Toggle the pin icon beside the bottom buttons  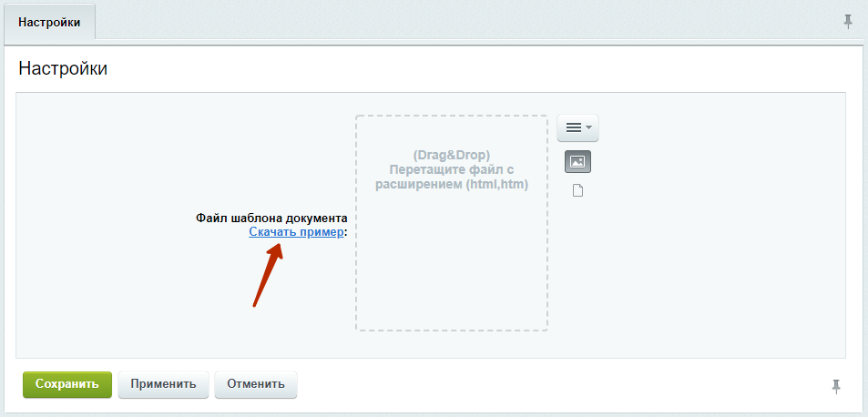click(836, 386)
